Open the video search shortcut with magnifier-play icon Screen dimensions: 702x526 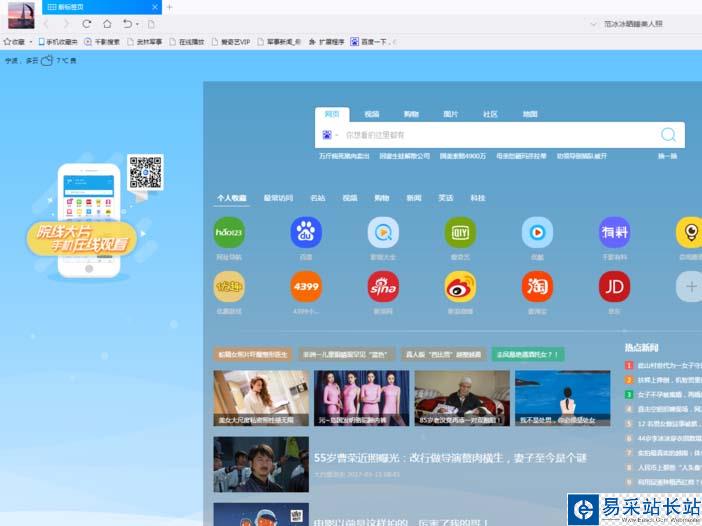click(x=383, y=232)
